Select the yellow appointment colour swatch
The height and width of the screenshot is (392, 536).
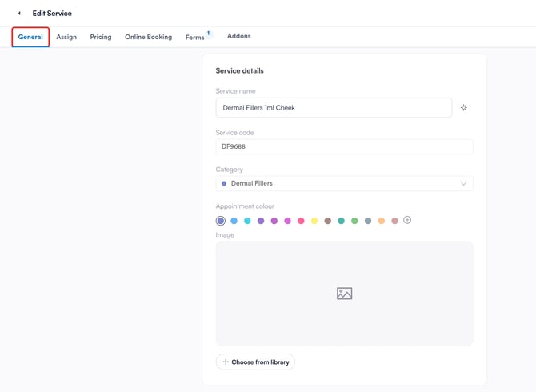point(314,221)
